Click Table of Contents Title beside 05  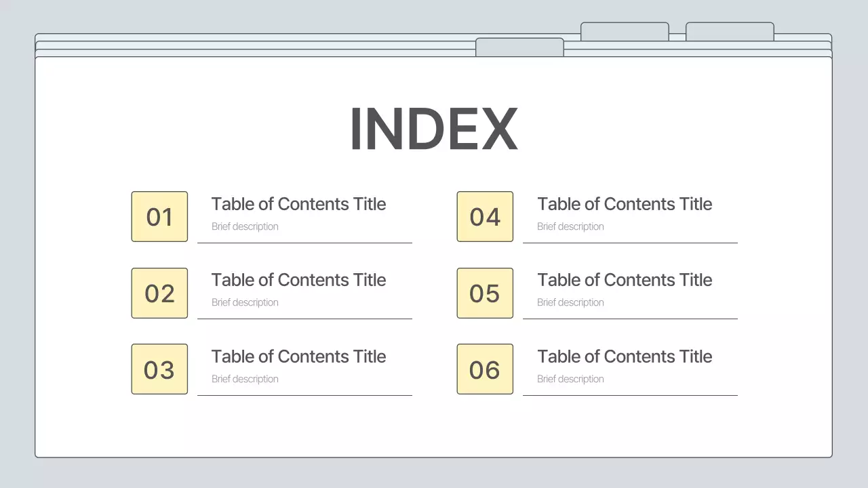pyautogui.click(x=625, y=280)
